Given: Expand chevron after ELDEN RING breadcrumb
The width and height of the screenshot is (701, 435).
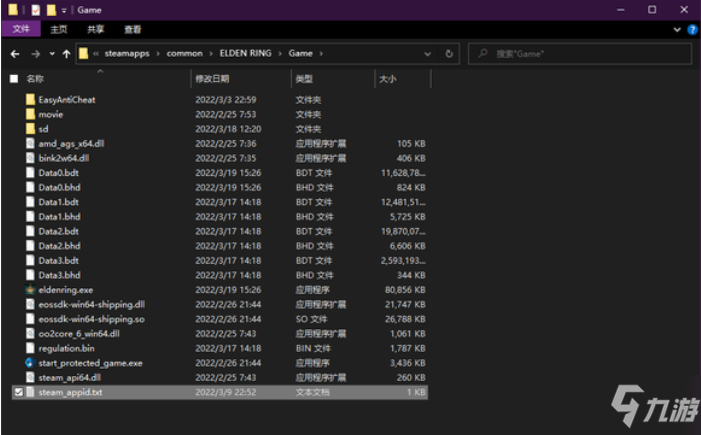Looking at the screenshot, I should pos(280,54).
